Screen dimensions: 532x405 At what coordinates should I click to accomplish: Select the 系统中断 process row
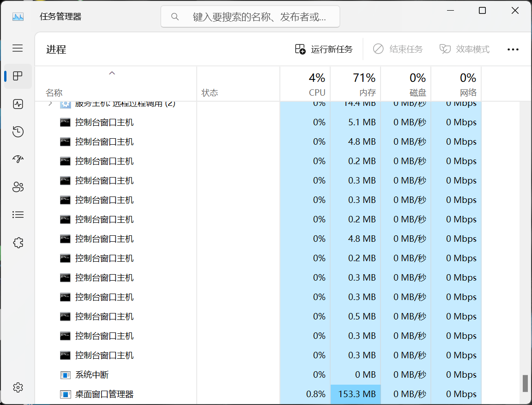(258, 375)
